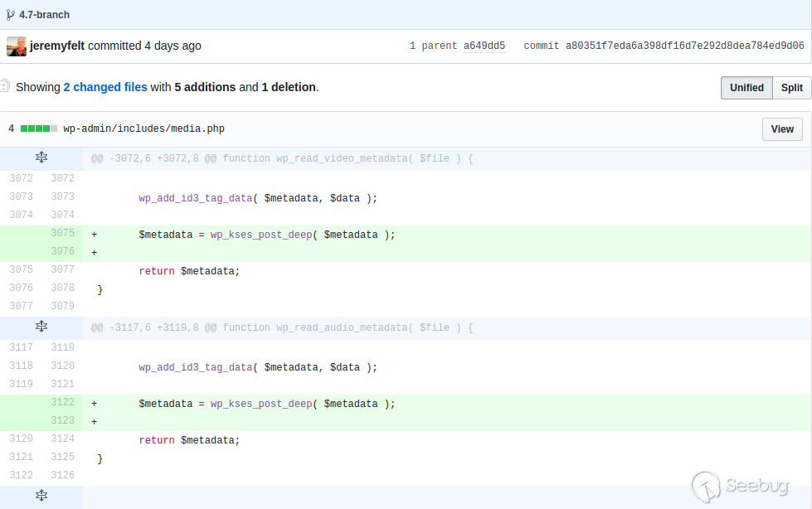
Task: Open the jeremyfelt author profile link
Action: point(57,46)
